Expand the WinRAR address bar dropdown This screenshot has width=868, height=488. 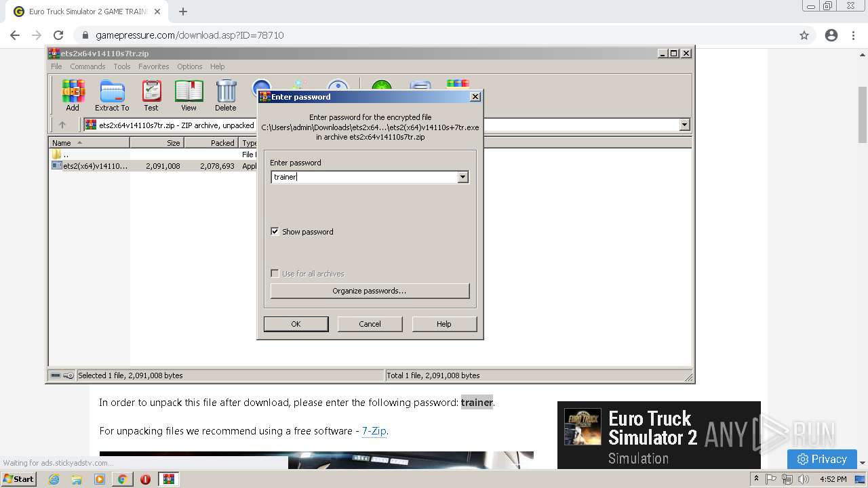(684, 125)
